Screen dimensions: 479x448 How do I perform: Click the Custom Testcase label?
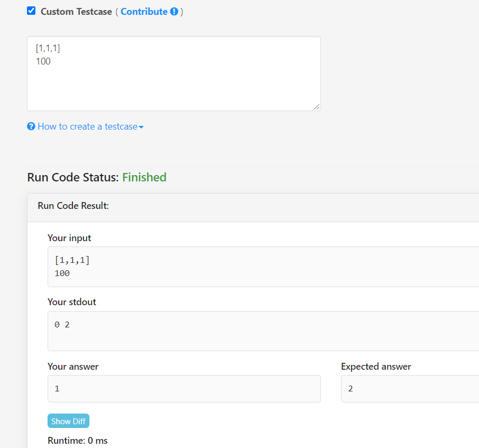76,12
